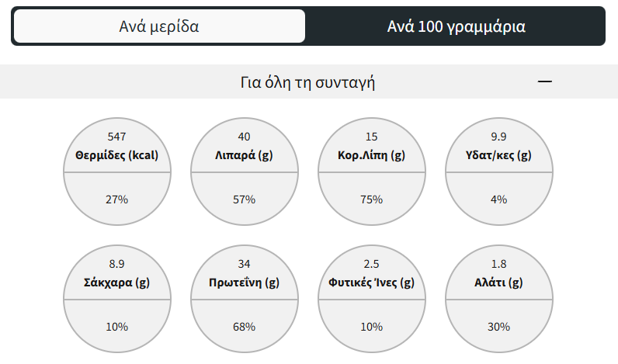Click the 68% protein percentage value

click(244, 327)
